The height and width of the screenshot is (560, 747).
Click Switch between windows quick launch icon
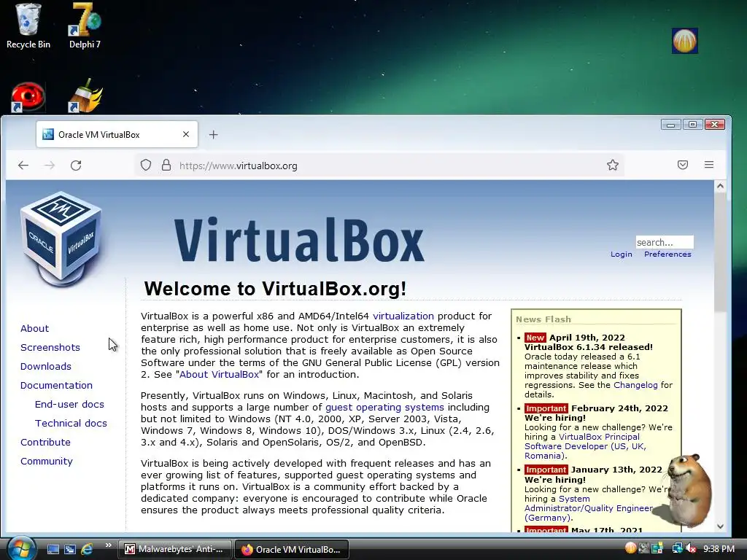click(70, 549)
